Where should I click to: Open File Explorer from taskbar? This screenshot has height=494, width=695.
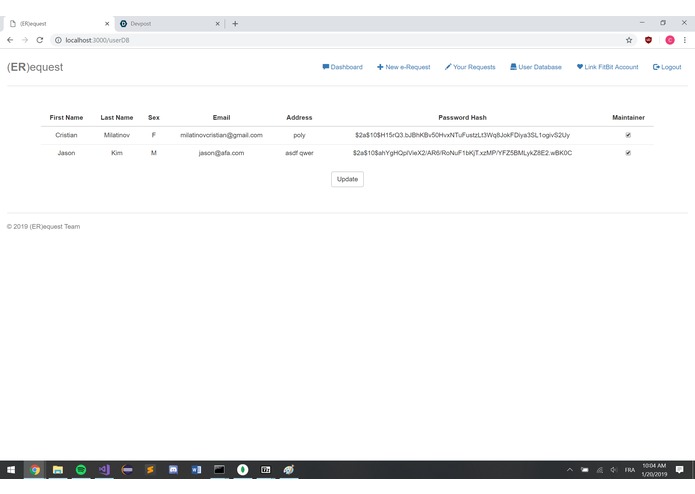[58, 470]
